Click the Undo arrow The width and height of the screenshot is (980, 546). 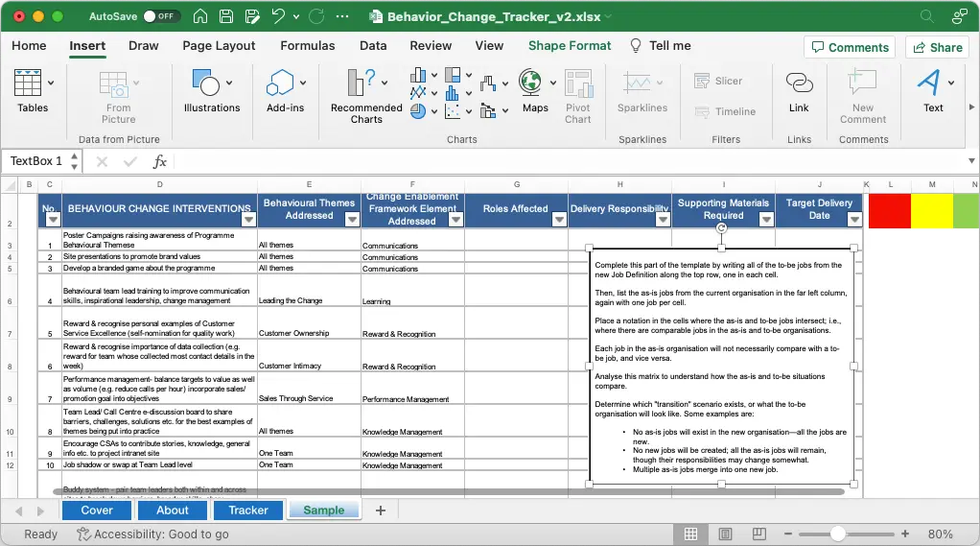[x=278, y=16]
